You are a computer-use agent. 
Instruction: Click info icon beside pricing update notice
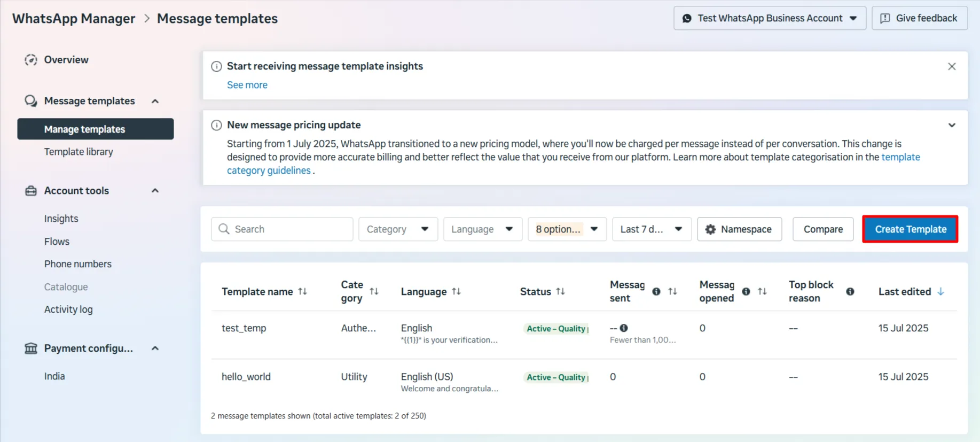216,125
